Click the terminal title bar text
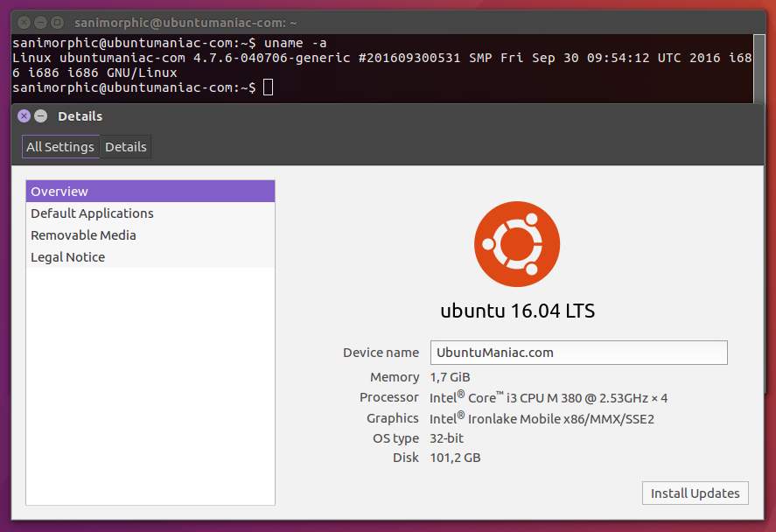 click(x=185, y=23)
